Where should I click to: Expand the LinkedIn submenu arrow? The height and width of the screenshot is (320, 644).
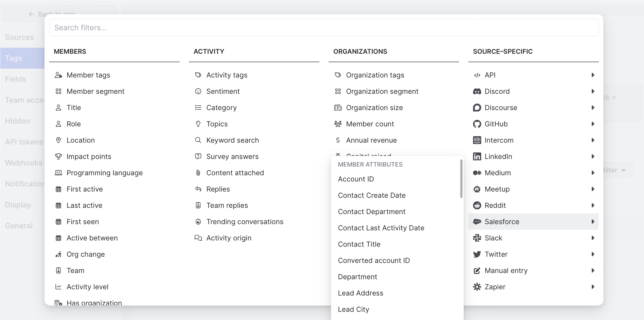[x=593, y=156]
